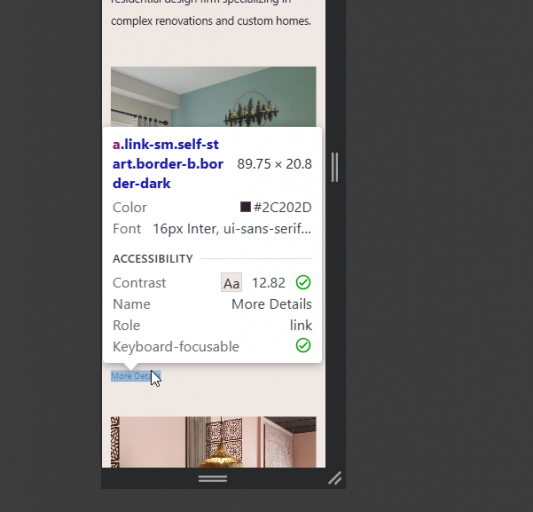Click the #2C202D hex color text
This screenshot has height=512, width=533.
(x=283, y=207)
